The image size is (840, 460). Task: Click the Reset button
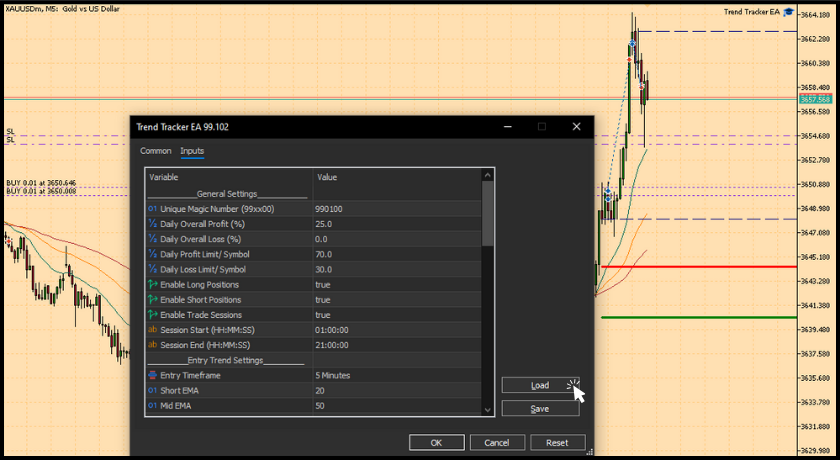[557, 443]
